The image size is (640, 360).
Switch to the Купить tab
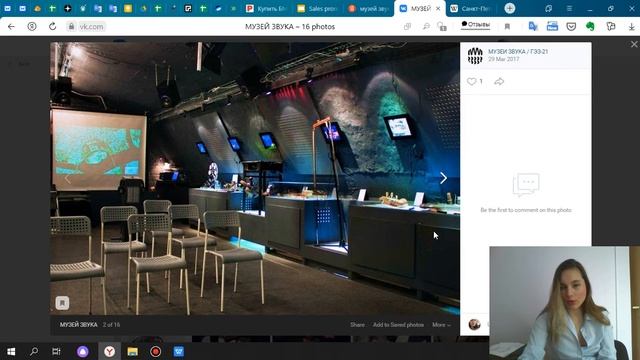(267, 9)
